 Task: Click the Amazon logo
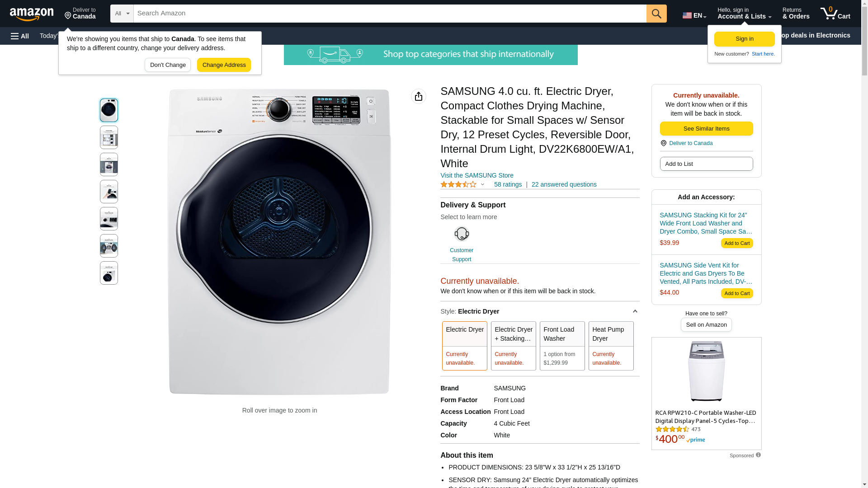pos(32,14)
